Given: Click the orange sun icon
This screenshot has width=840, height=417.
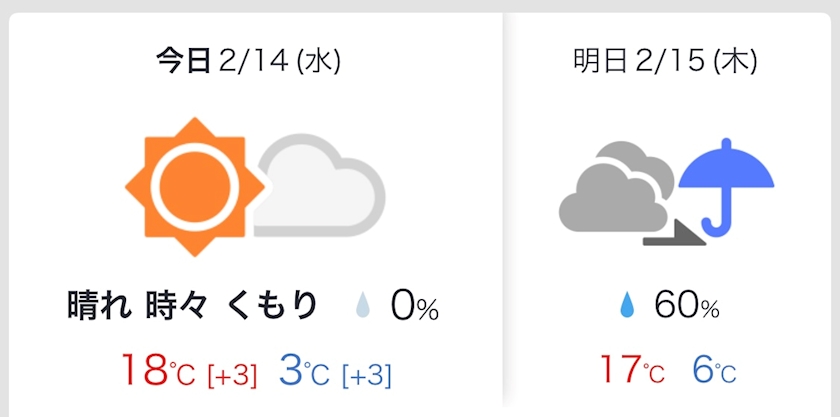Looking at the screenshot, I should (x=194, y=187).
